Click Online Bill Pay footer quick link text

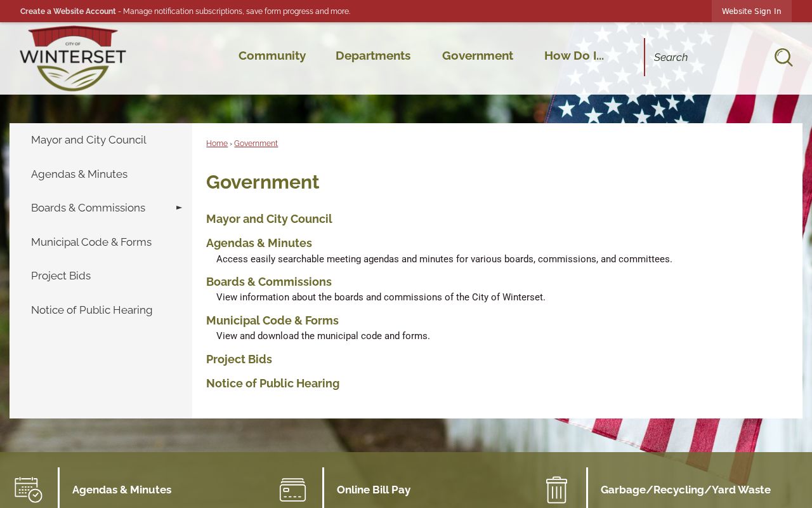[x=374, y=490]
